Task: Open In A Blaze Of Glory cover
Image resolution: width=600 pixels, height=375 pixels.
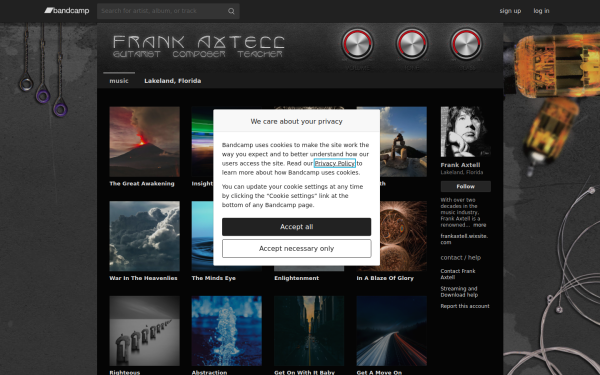Action: [403, 236]
